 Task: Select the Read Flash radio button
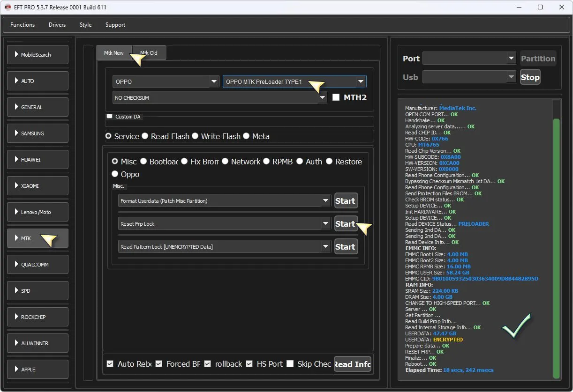(x=145, y=136)
